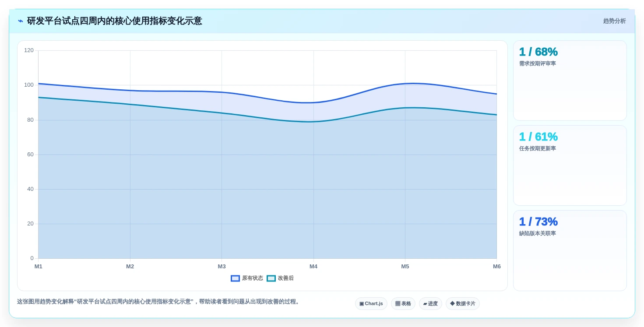Image resolution: width=644 pixels, height=327 pixels.
Task: Click the 改善后 teal legend swatch
Action: [x=271, y=278]
